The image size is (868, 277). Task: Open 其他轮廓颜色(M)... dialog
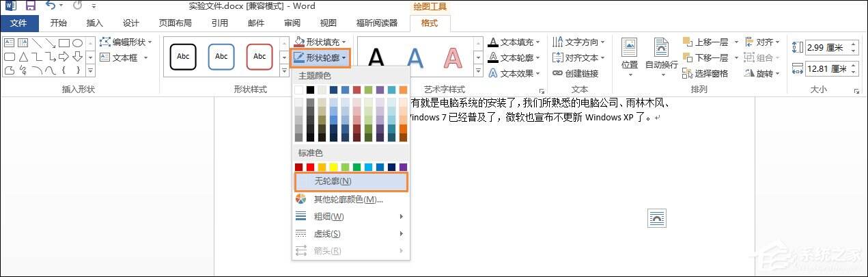point(351,199)
